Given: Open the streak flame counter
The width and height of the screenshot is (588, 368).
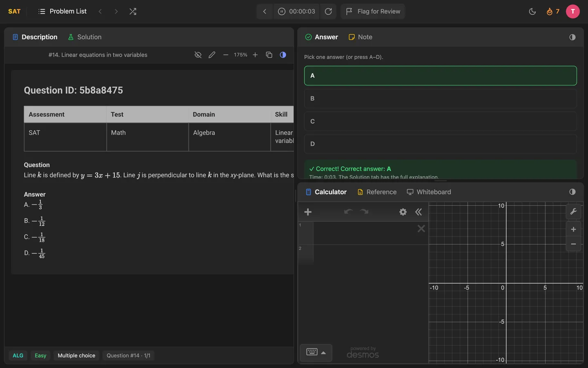Looking at the screenshot, I should click(x=552, y=11).
